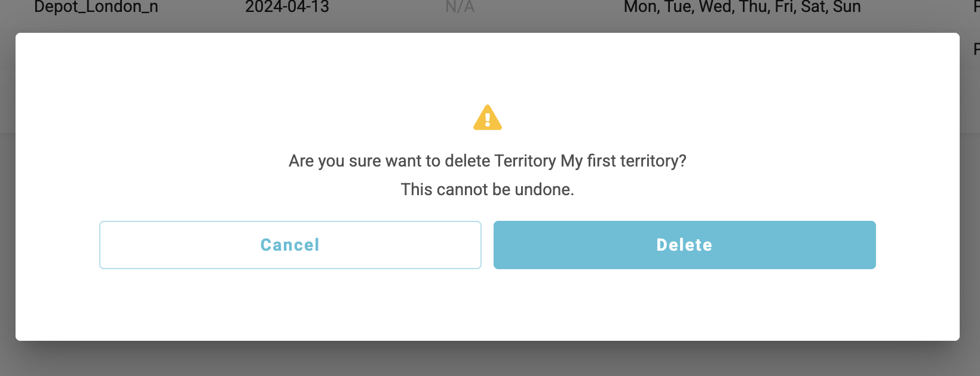Click the "This cannot be undone." text

[x=487, y=190]
